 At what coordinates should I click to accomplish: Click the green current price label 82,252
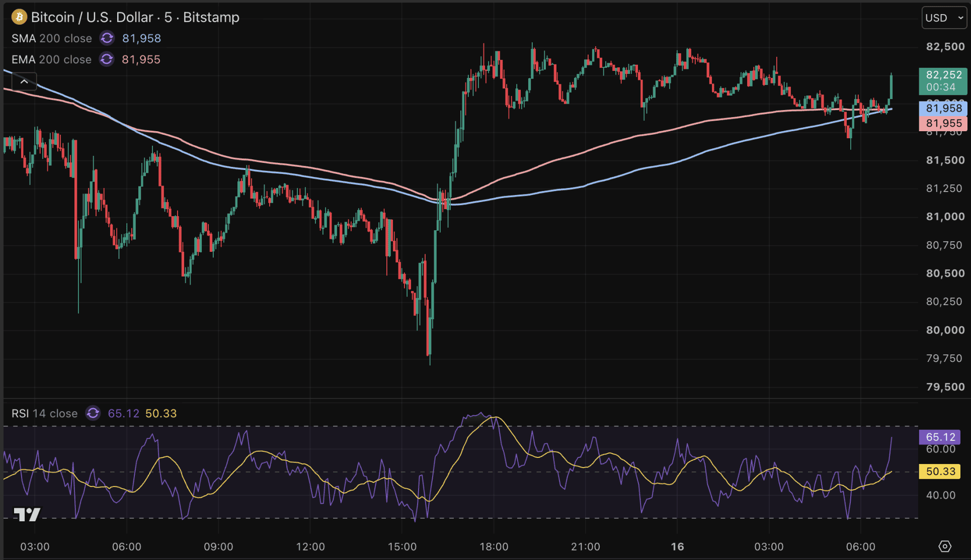click(943, 81)
